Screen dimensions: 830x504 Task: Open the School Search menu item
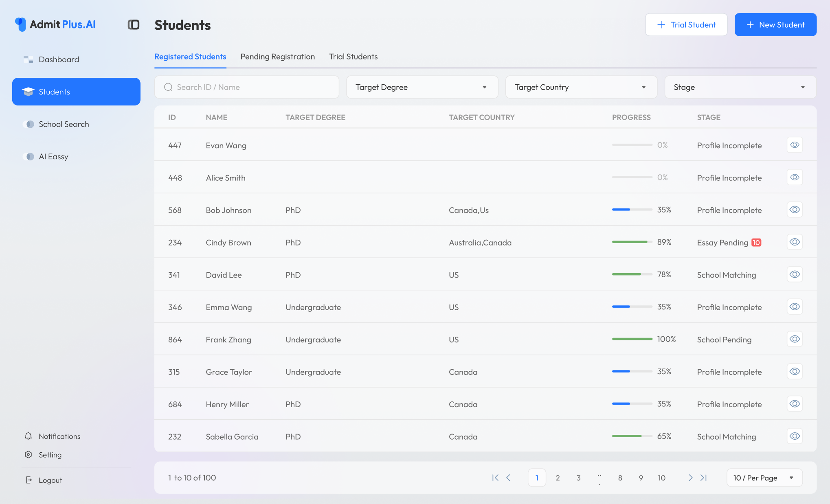[64, 124]
